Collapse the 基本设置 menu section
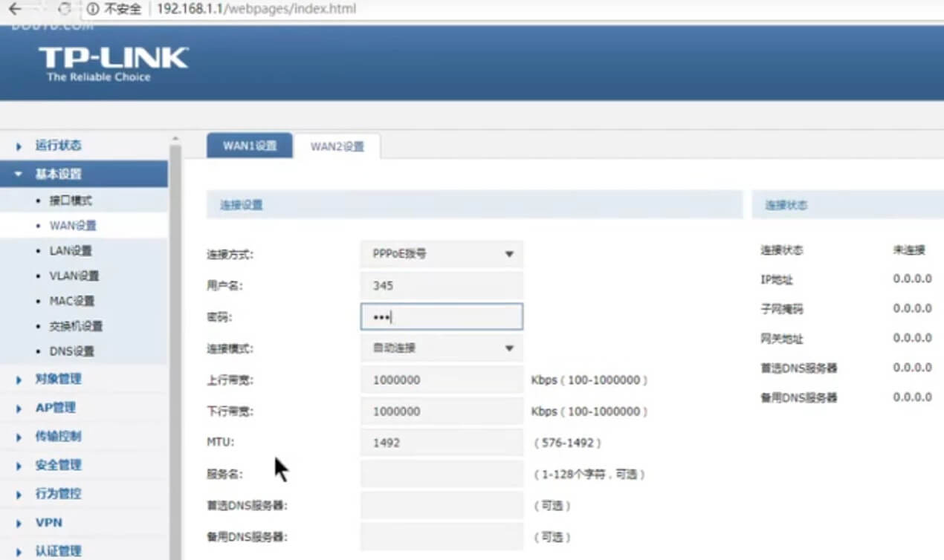 (58, 174)
